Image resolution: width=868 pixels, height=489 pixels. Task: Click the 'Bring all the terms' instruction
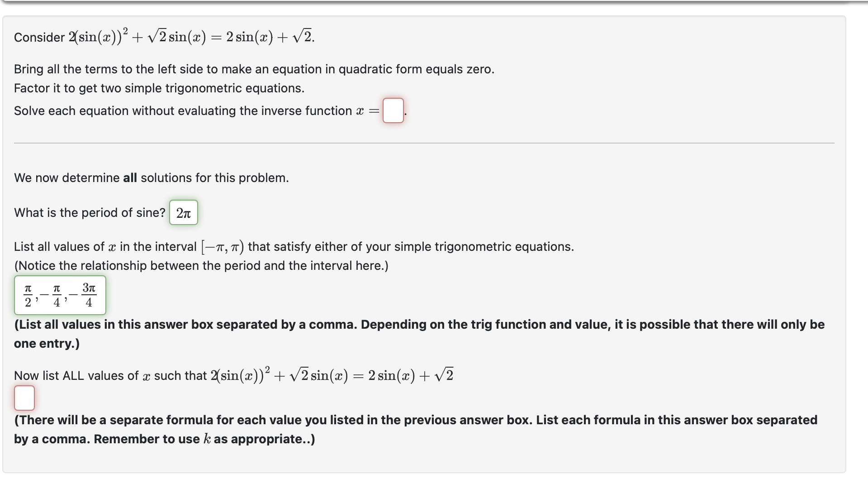coord(254,69)
